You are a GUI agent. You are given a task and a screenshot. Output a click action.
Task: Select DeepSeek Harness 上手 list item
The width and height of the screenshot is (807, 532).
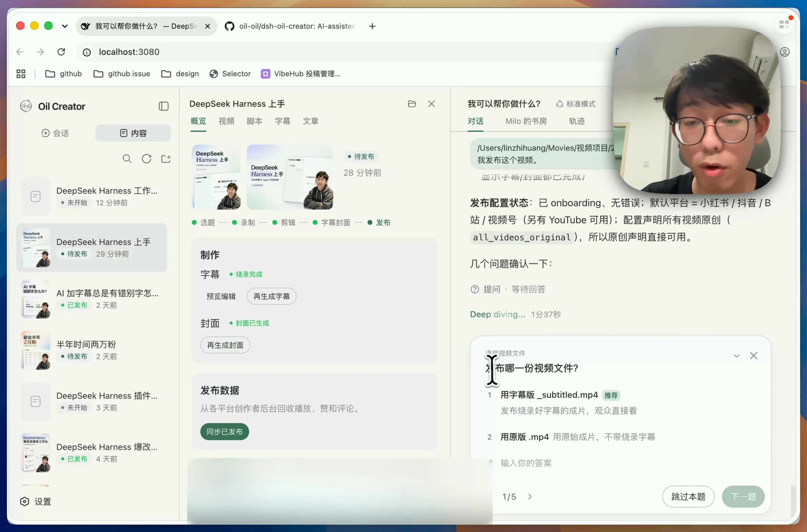pyautogui.click(x=92, y=247)
